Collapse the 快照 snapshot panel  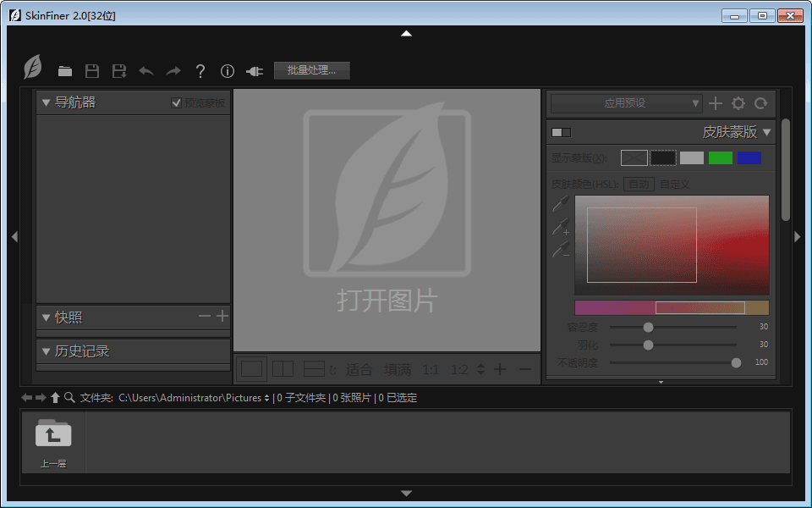46,317
